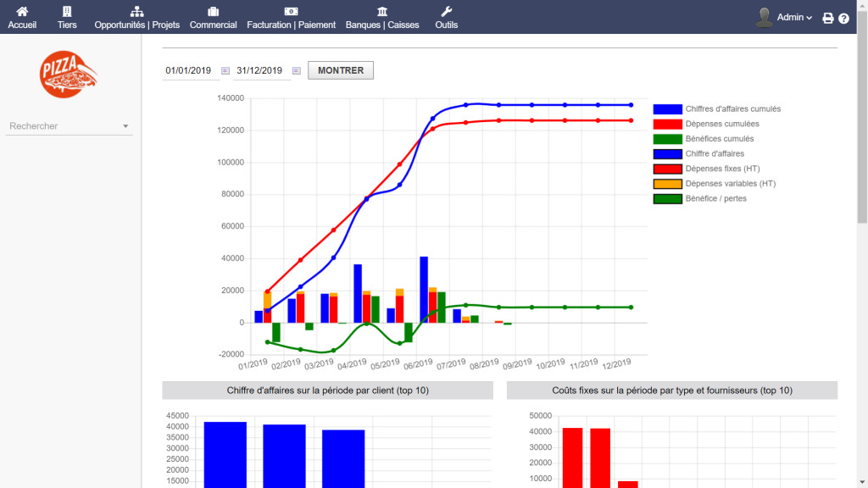The width and height of the screenshot is (868, 488).
Task: Click the vertical page scrollbar thumb
Action: (862, 116)
